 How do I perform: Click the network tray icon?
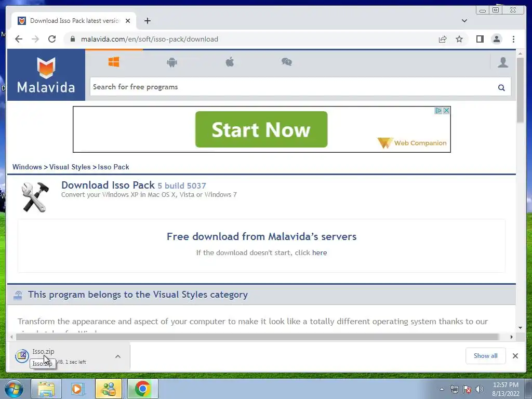point(454,389)
